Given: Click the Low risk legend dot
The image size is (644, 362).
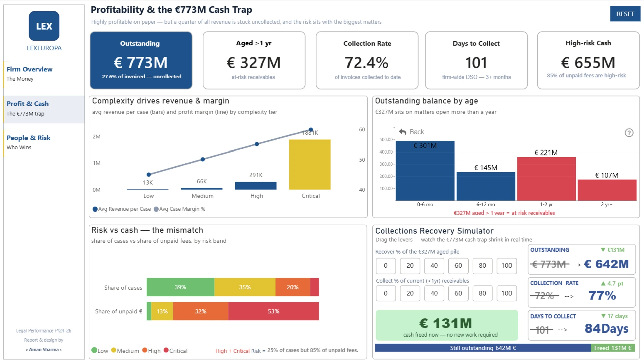Looking at the screenshot, I should (94, 350).
